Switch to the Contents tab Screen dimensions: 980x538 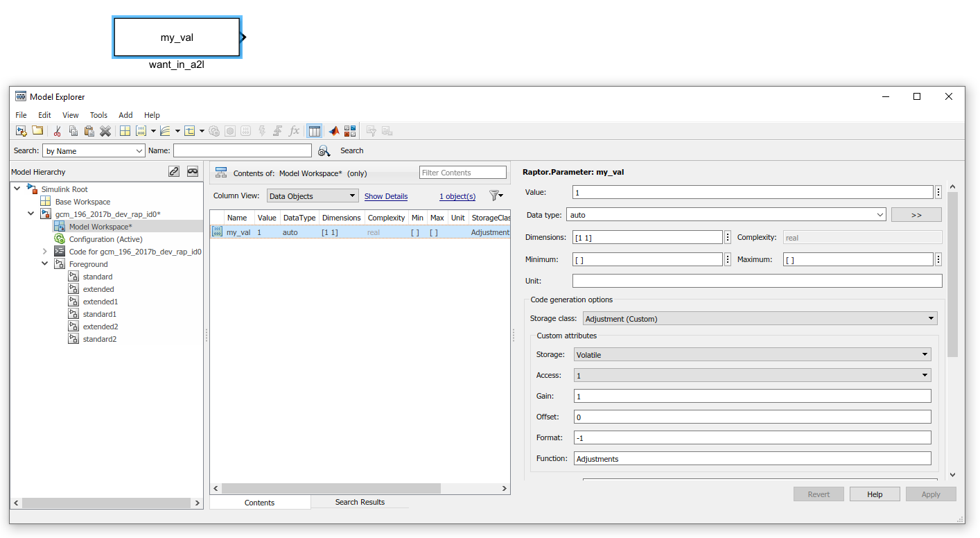[x=260, y=503]
